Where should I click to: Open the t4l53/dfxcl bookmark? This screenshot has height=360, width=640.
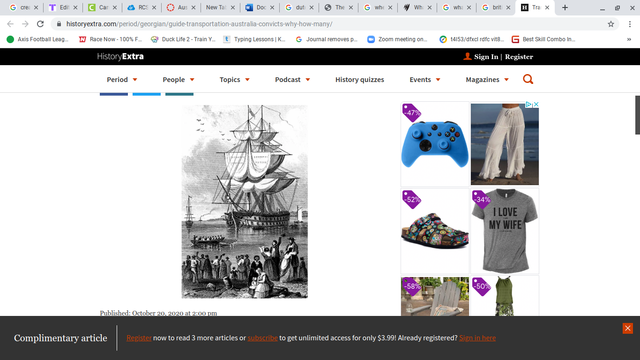pos(471,39)
